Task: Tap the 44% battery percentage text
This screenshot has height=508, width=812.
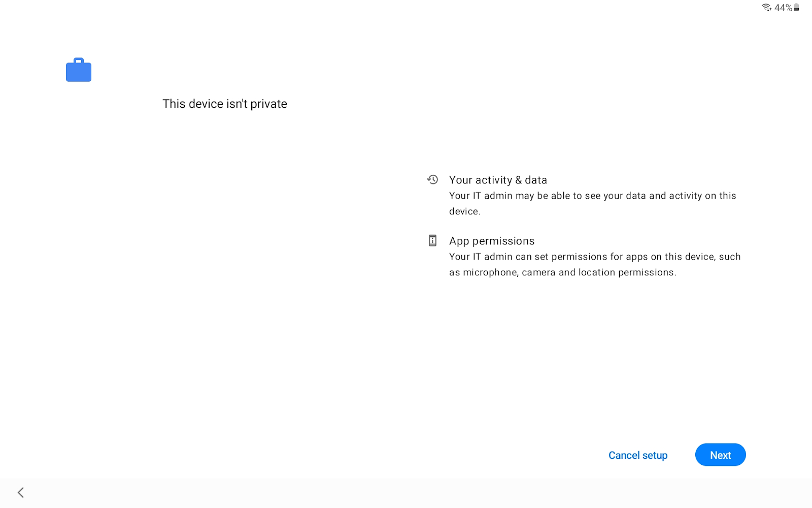Action: 783,8
